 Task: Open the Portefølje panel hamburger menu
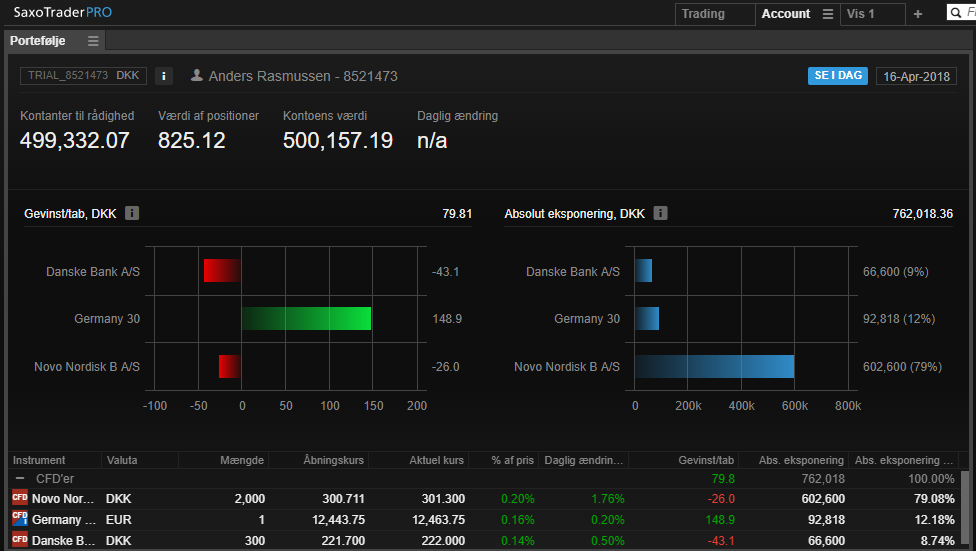click(93, 41)
